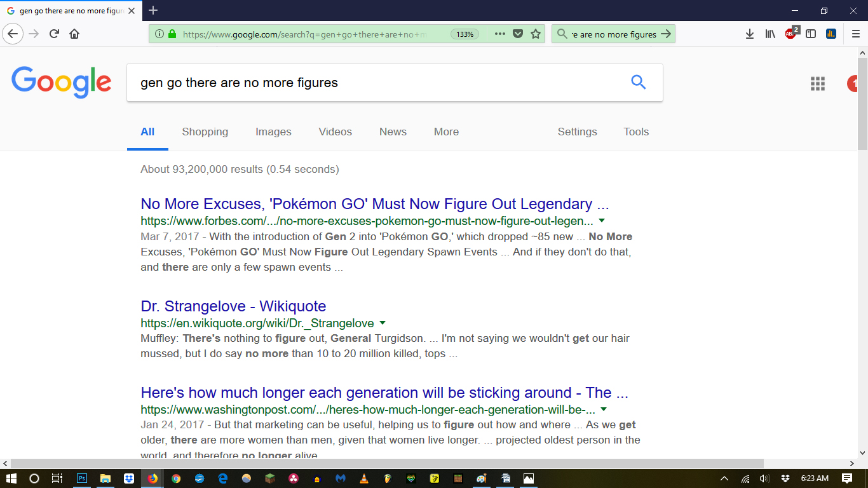Click the volume icon in system tray
This screenshot has height=488, width=868.
pyautogui.click(x=764, y=478)
